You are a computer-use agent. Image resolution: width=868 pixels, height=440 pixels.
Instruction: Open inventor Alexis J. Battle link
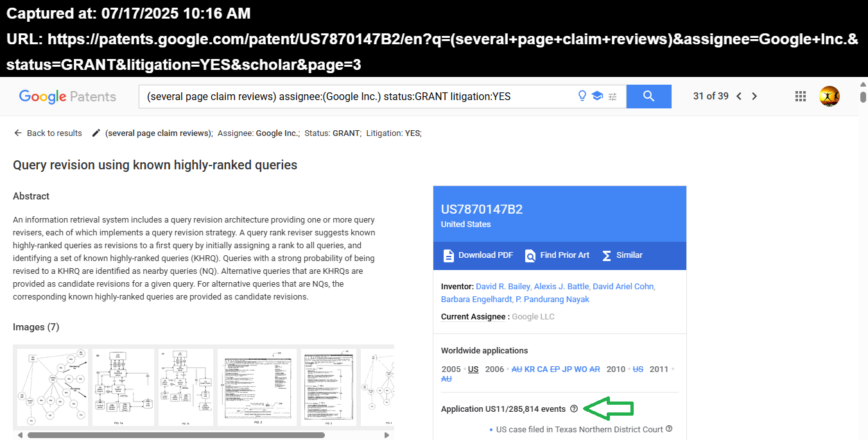[561, 287]
